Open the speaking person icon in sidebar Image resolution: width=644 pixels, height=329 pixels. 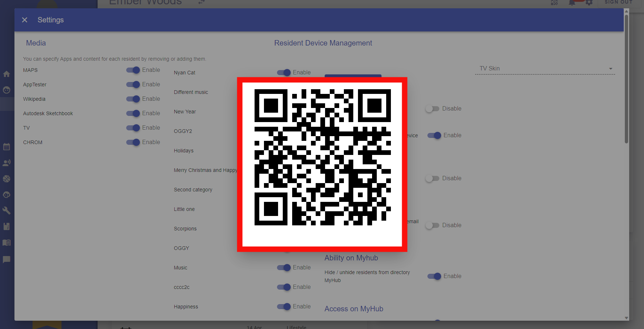tap(7, 163)
